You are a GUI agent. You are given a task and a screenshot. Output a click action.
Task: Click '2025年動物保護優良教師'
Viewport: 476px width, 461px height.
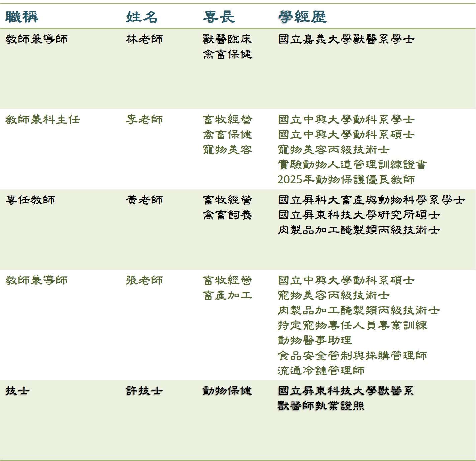coord(346,180)
